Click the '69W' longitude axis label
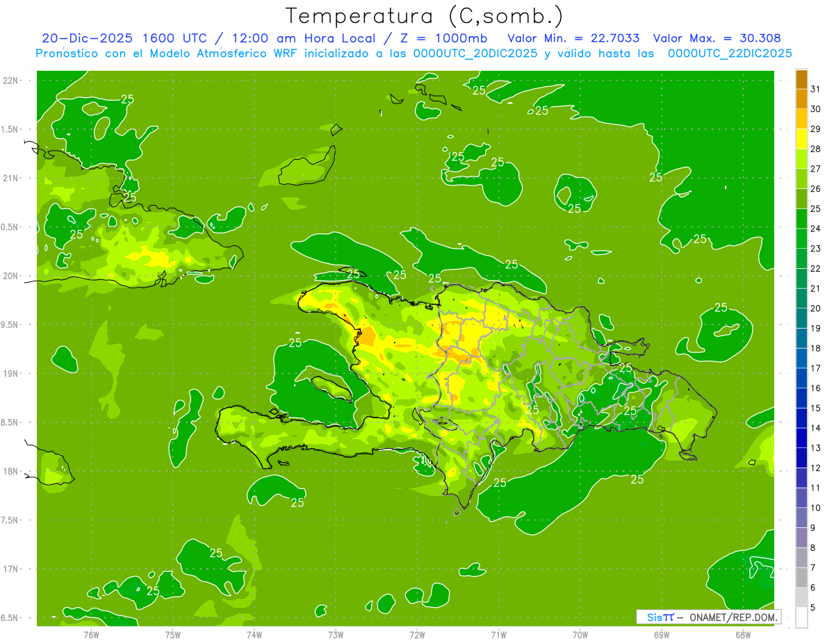 coord(662,634)
